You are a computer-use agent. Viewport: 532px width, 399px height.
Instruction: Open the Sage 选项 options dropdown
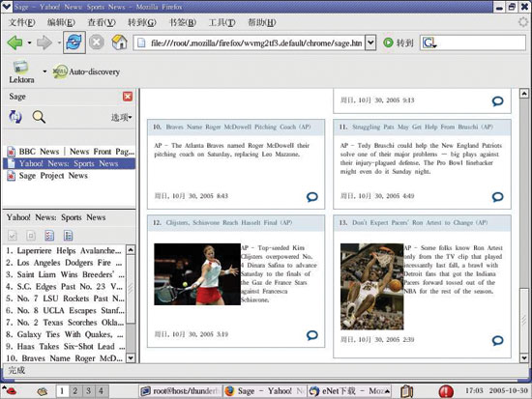121,118
